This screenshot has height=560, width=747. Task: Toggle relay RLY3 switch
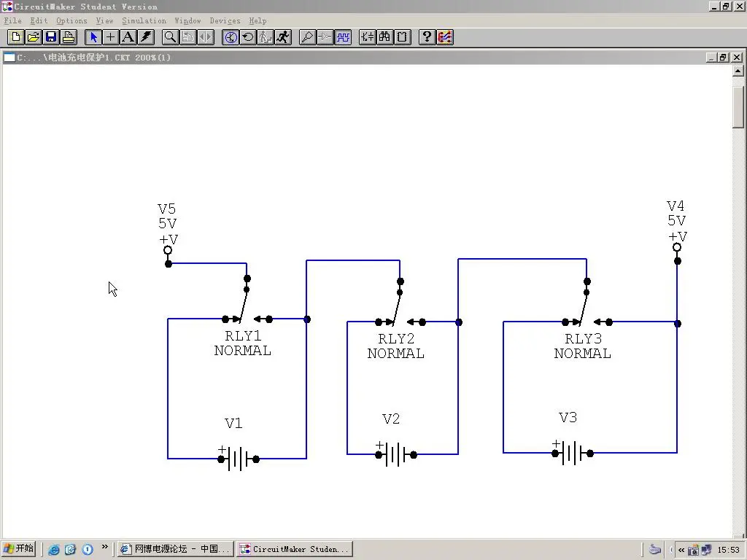click(x=587, y=303)
